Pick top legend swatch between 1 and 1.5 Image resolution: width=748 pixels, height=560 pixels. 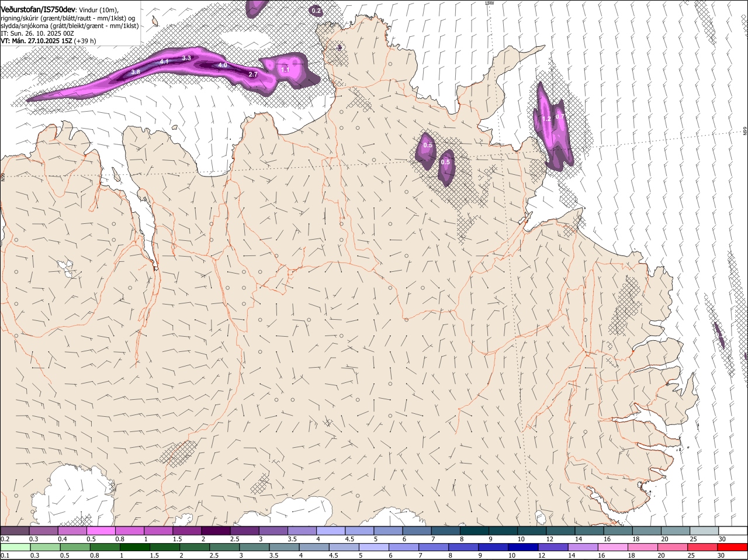click(158, 530)
